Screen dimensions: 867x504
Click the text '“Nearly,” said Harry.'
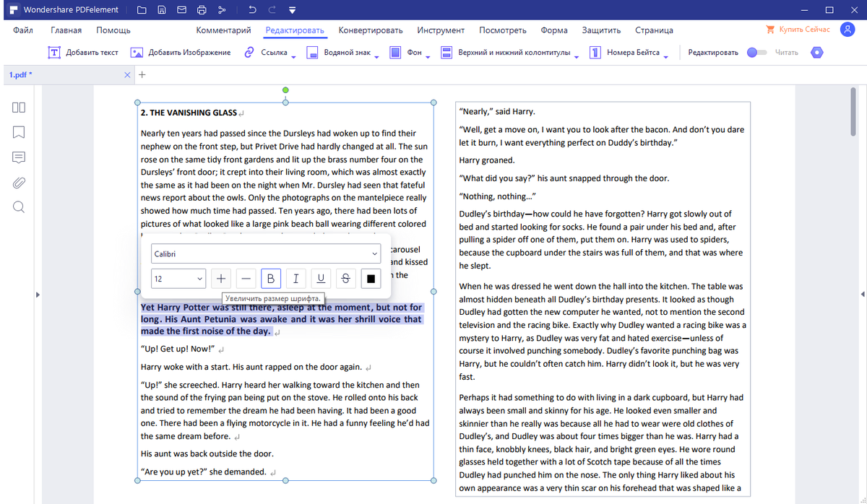point(497,112)
